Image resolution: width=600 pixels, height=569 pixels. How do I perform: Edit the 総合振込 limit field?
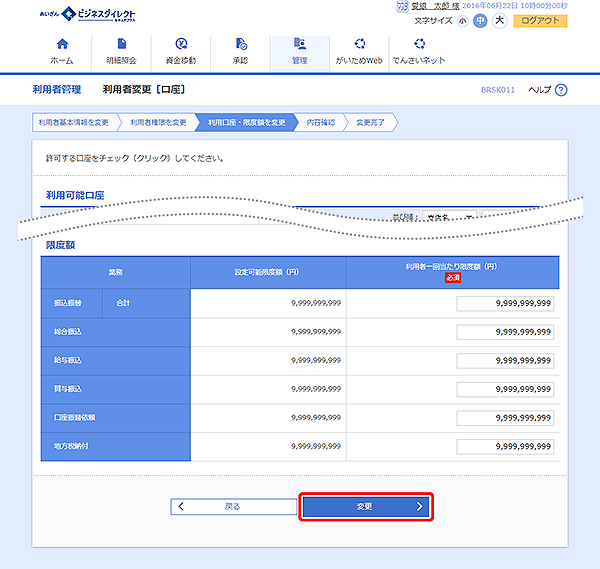pyautogui.click(x=505, y=332)
